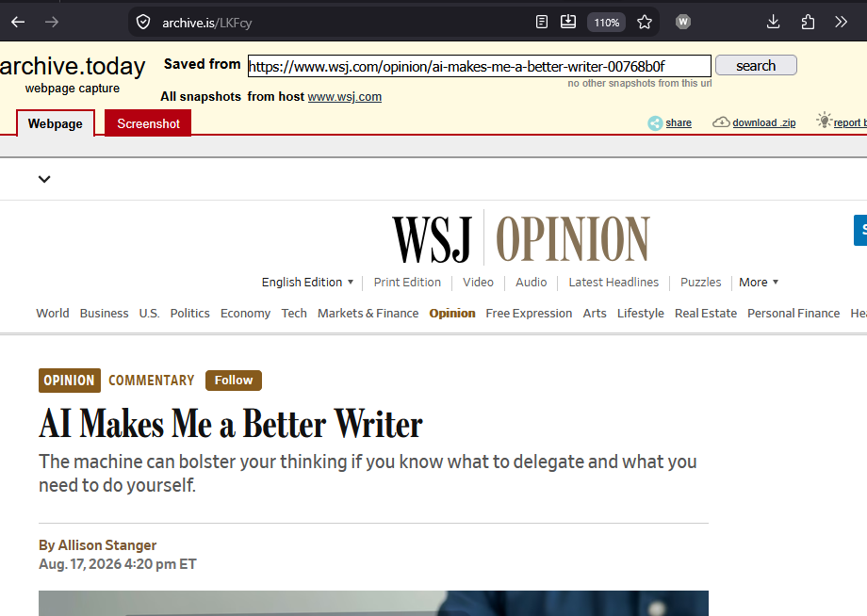
Task: Click the install/save page icon in address bar
Action: [568, 22]
